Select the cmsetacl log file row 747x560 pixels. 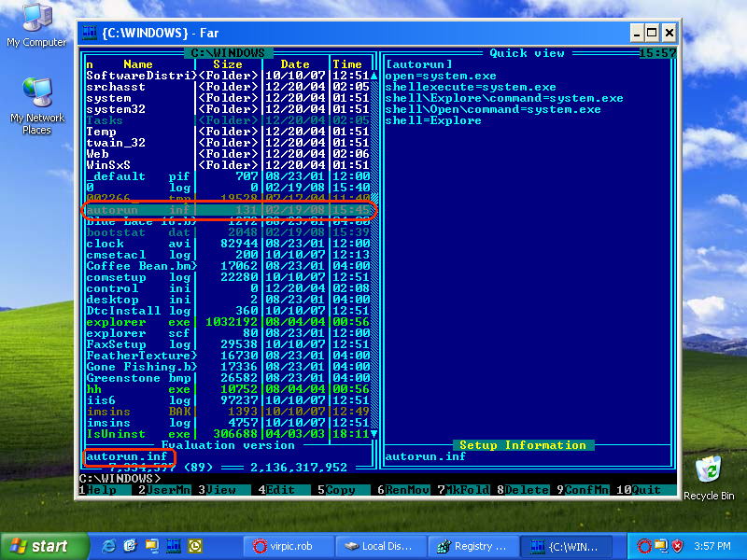[x=228, y=255]
